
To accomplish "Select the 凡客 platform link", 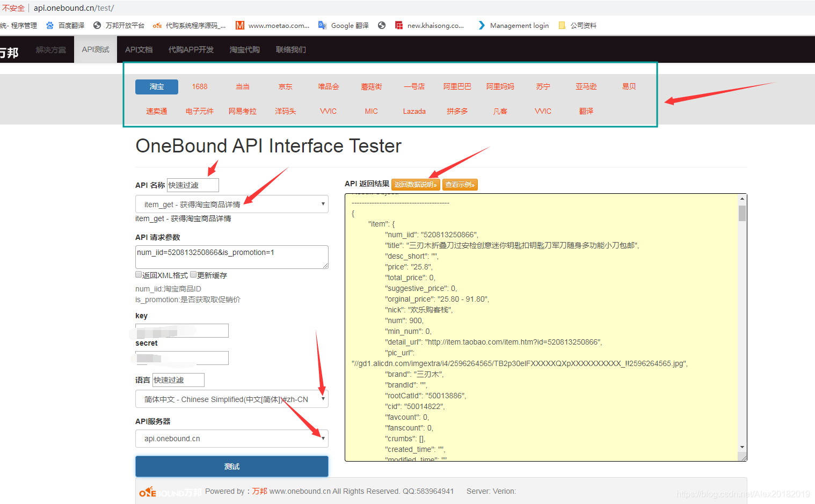I will (x=500, y=111).
